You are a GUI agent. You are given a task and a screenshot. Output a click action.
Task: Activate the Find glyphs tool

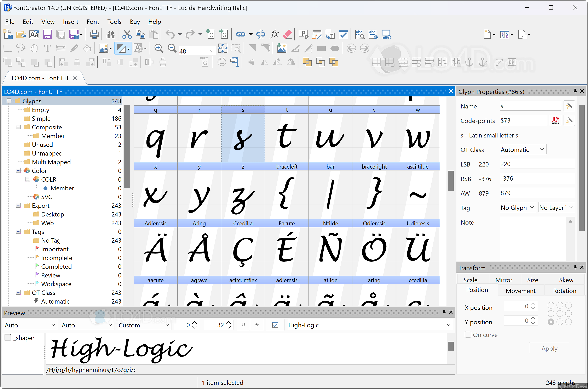[x=111, y=34]
